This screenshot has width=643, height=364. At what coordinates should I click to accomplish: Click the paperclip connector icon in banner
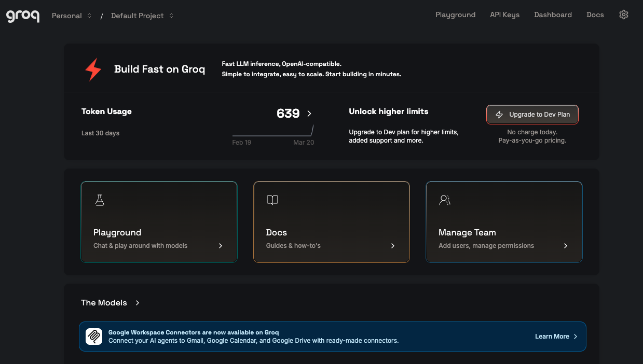[x=94, y=337]
